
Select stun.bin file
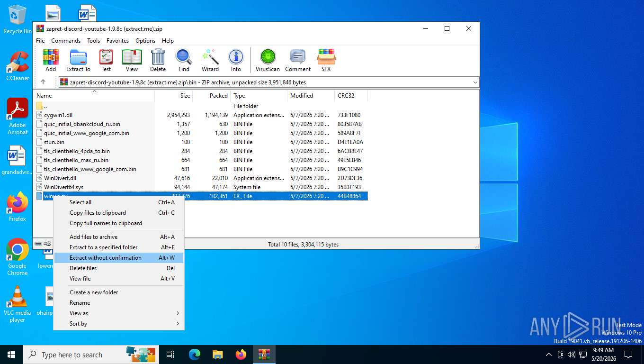click(201, 142)
